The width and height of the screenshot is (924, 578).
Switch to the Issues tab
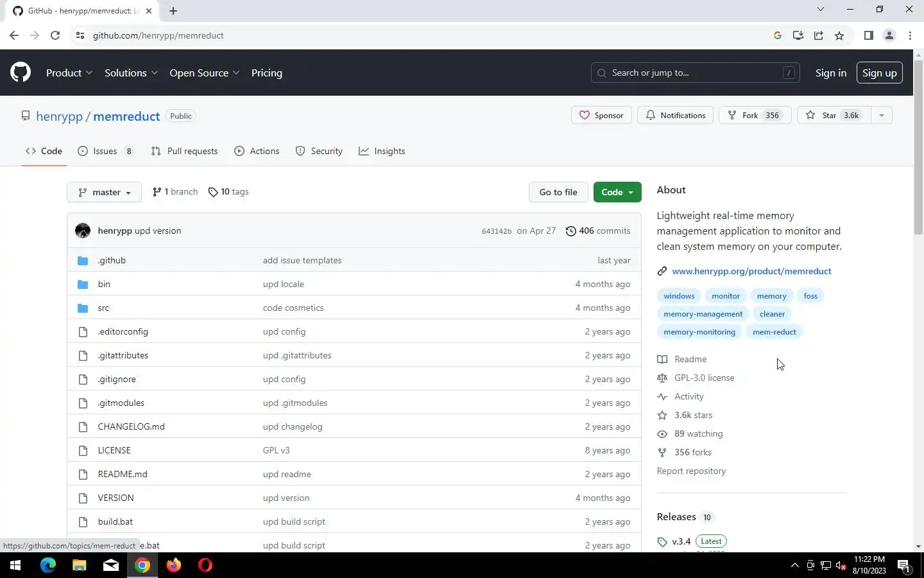click(x=105, y=151)
